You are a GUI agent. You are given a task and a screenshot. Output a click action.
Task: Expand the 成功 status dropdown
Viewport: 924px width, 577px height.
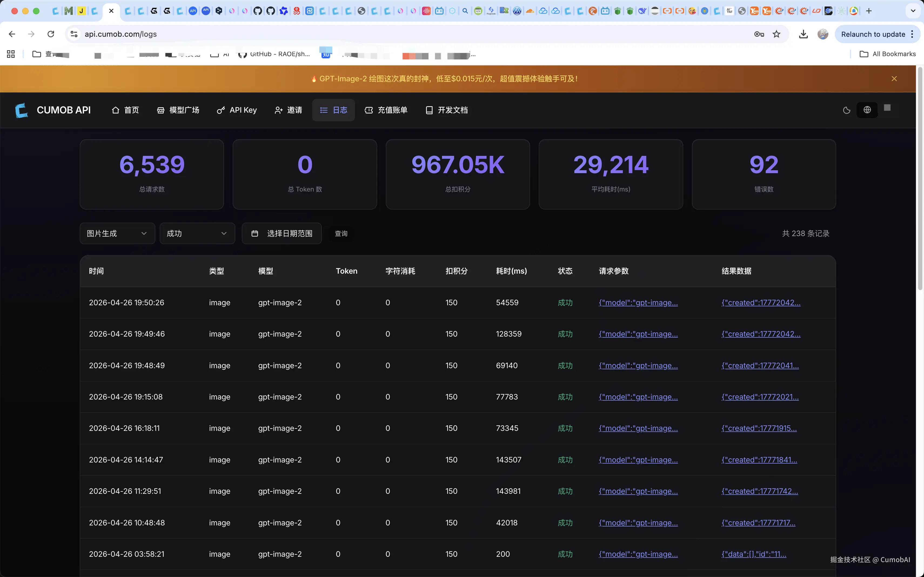tap(197, 234)
